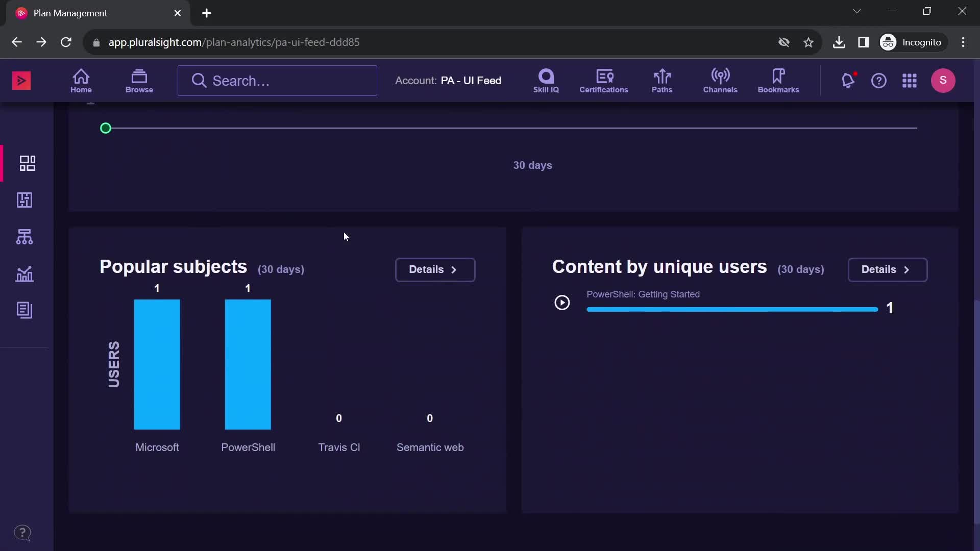This screenshot has height=551, width=980.
Task: Click the address bar URL
Action: pos(234,42)
